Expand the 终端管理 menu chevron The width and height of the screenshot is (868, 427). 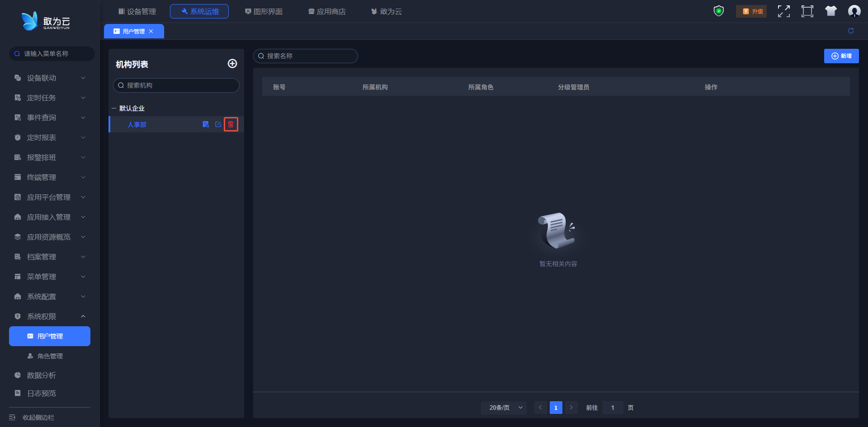coord(83,177)
